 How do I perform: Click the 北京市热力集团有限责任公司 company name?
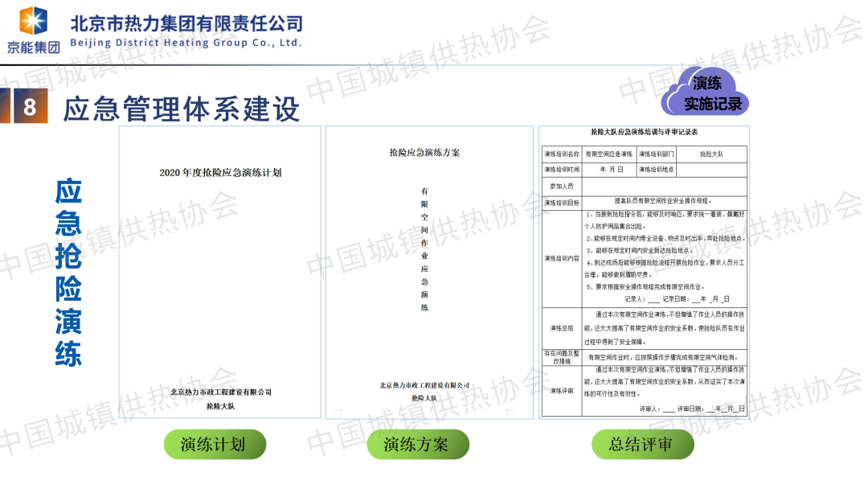tap(186, 24)
